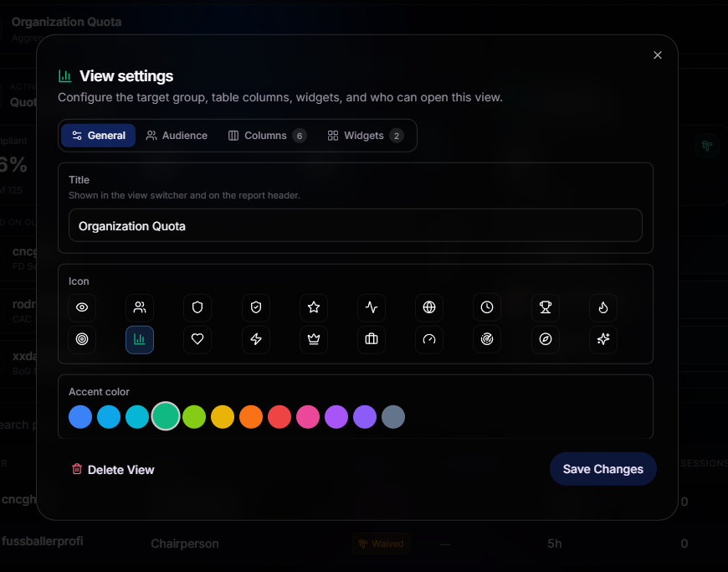Viewport: 728px width, 572px height.
Task: Select the eye icon option
Action: pos(82,307)
